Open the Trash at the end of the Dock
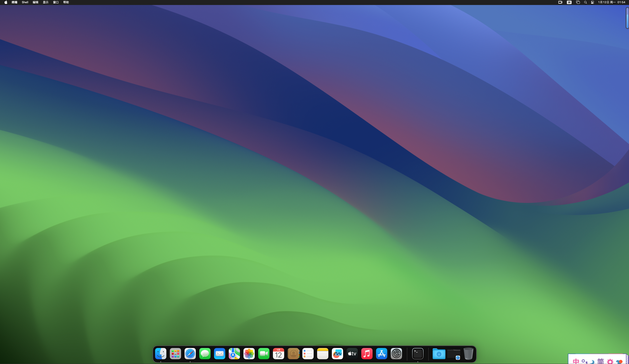This screenshot has height=364, width=629. 469,354
